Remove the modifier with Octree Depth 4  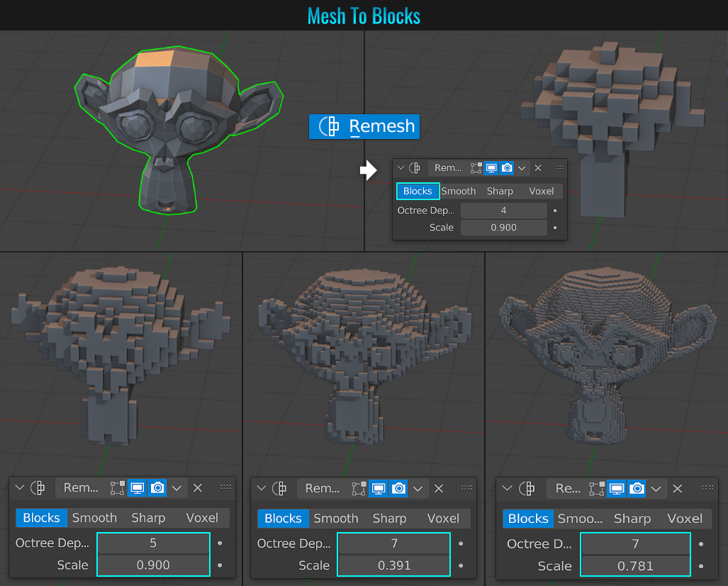pos(538,168)
